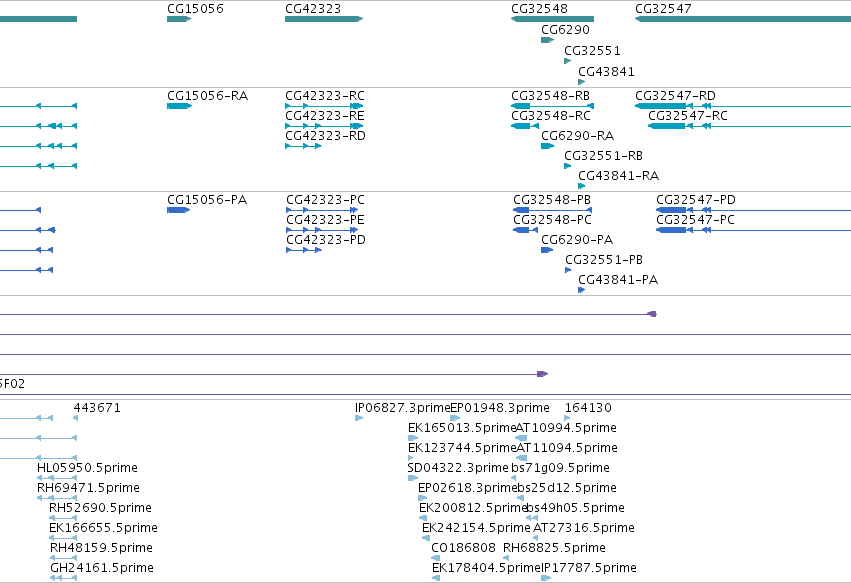Click the CG32548-PC CDS glyph

click(x=525, y=230)
